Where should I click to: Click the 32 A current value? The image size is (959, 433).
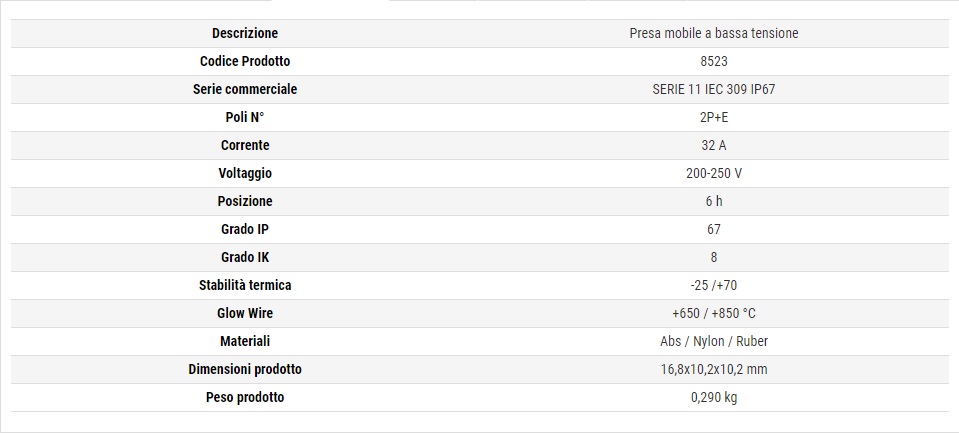point(714,145)
